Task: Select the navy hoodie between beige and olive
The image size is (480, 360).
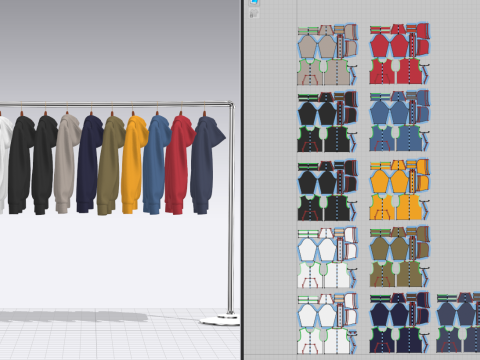Action: 88,163
